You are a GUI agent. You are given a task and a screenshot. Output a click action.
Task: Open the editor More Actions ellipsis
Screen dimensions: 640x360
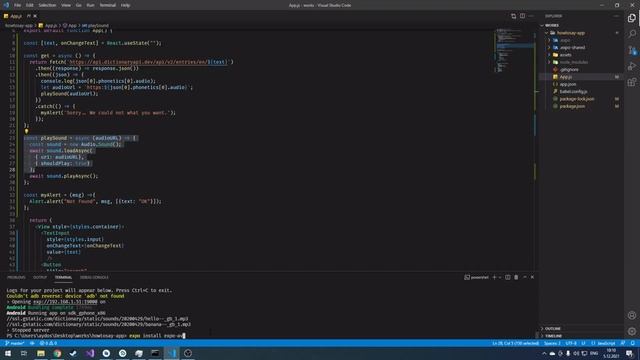[x=531, y=16]
